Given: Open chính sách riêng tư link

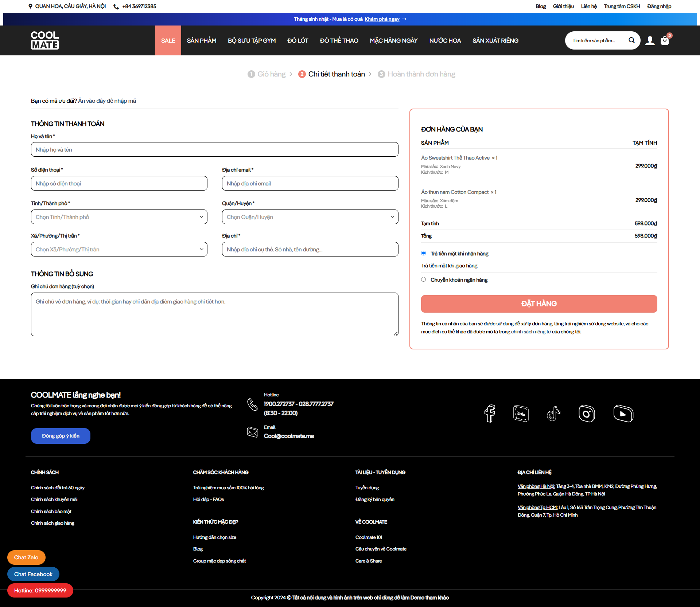Looking at the screenshot, I should (531, 332).
